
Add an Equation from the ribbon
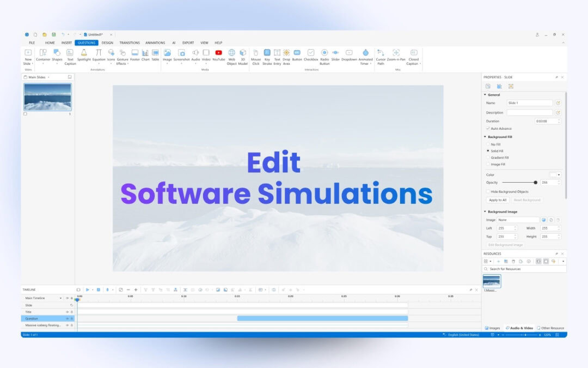click(x=99, y=55)
